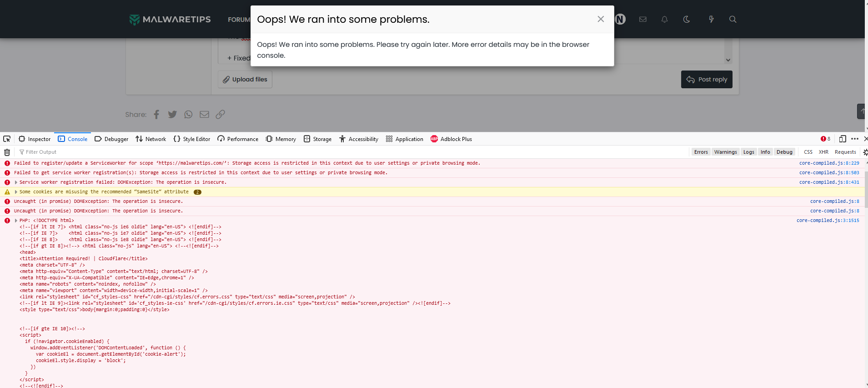Toggle the Debug filter

[x=784, y=152]
